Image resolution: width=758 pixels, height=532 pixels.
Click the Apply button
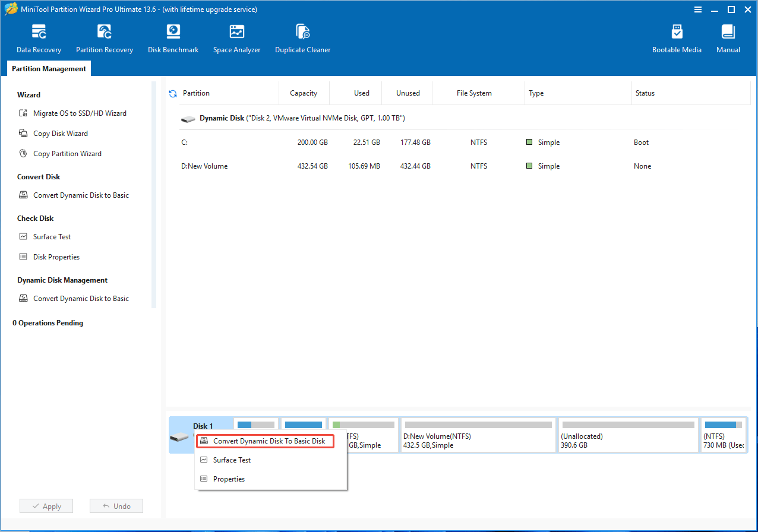46,506
